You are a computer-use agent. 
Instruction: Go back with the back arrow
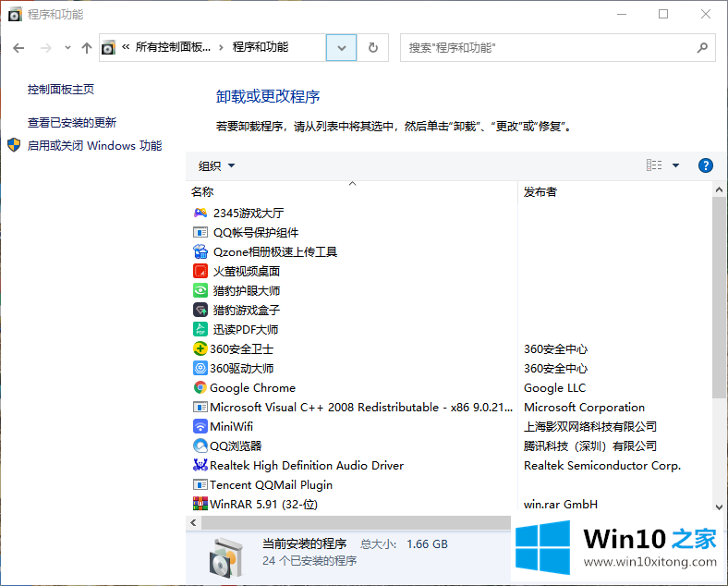coord(18,48)
